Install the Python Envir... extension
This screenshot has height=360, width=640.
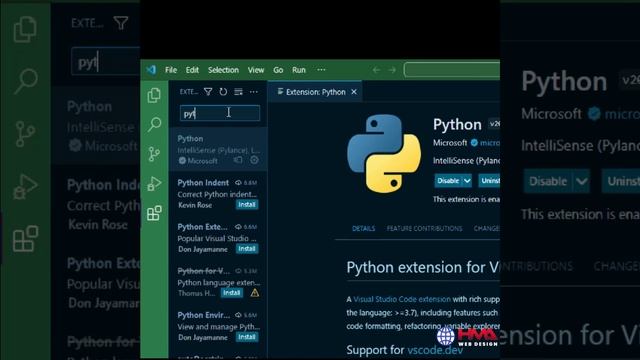point(247,337)
